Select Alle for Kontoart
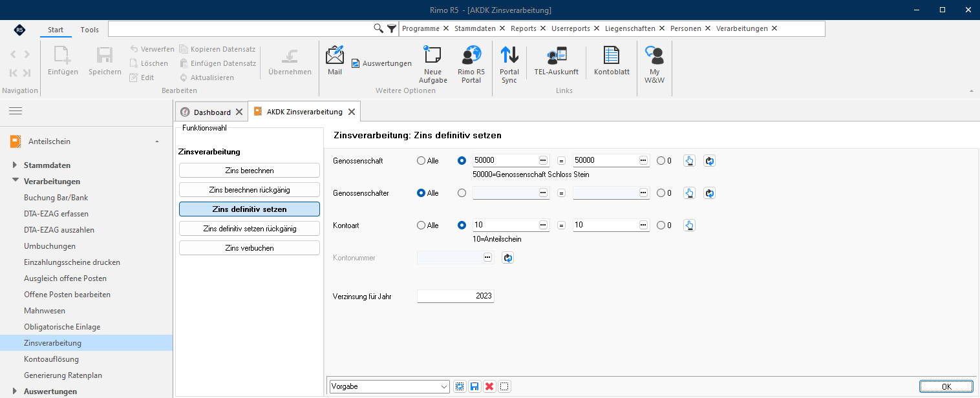Viewport: 980px width, 398px height. (x=428, y=225)
